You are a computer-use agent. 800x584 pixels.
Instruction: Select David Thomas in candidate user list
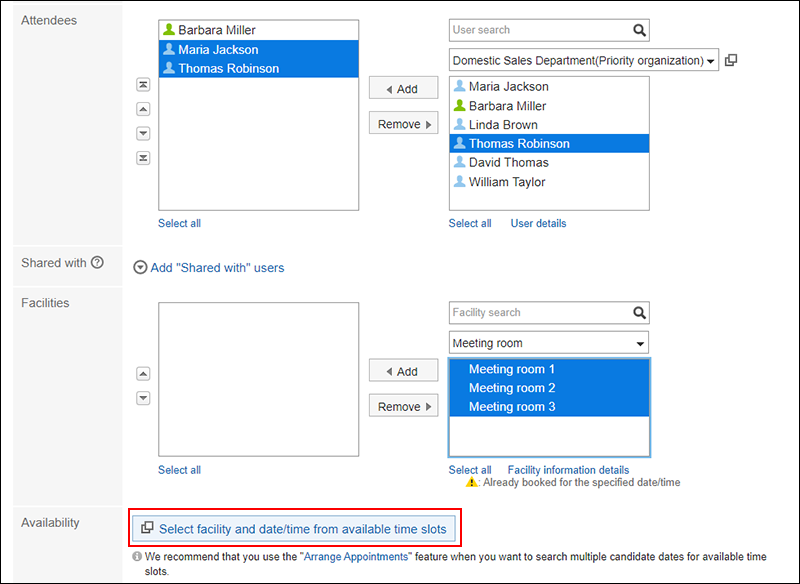[x=549, y=163]
